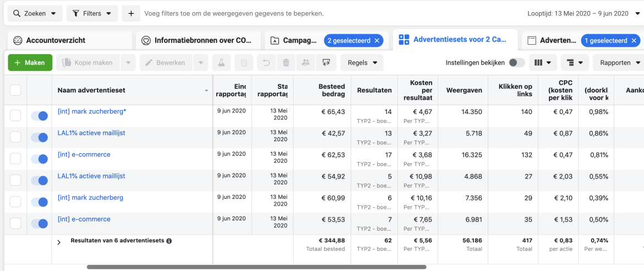The height and width of the screenshot is (271, 644).
Task: Open the dropdown arrow next to Bewerken
Action: 201,62
